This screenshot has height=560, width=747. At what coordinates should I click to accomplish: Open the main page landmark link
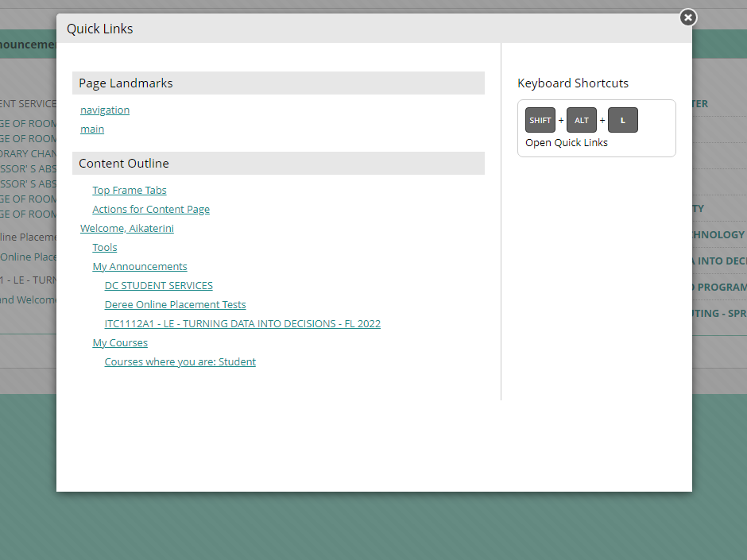click(91, 129)
